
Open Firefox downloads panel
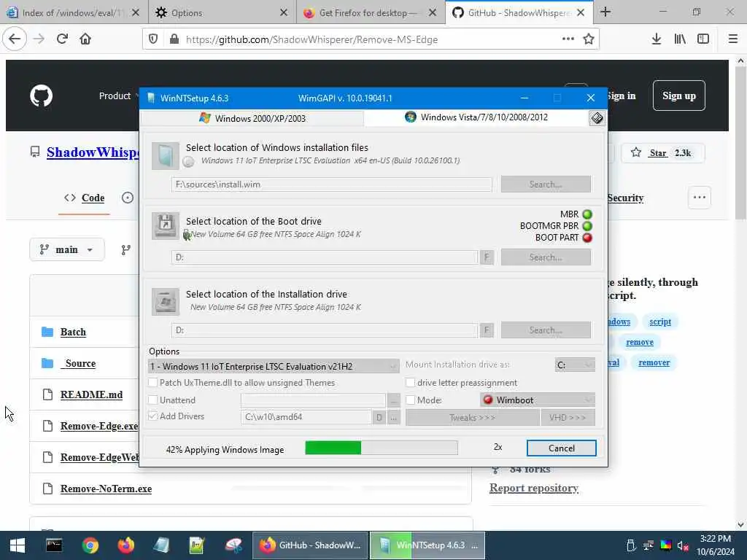point(657,39)
